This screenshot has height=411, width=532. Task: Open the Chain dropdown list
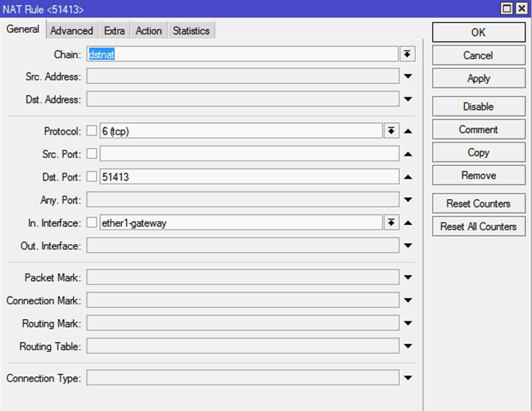[x=407, y=54]
